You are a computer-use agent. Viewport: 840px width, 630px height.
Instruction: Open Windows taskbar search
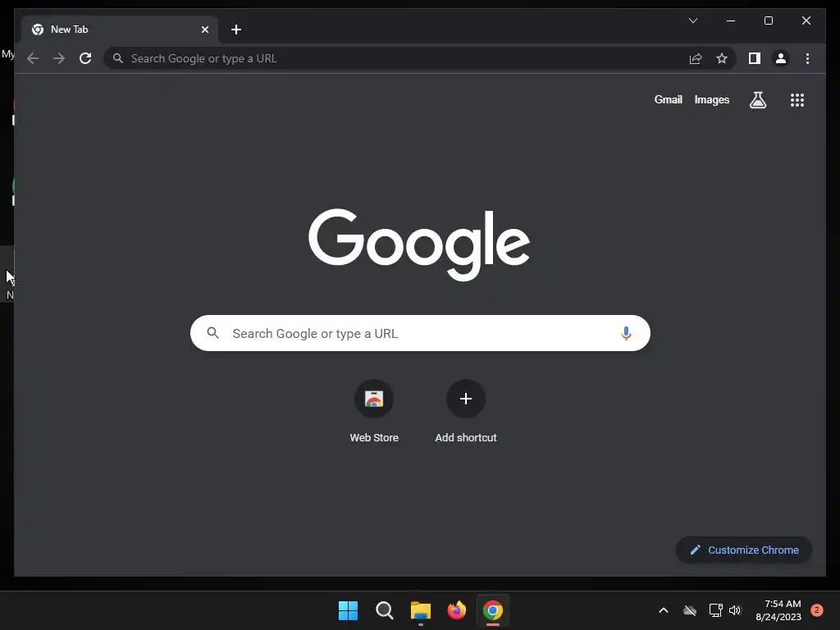pyautogui.click(x=385, y=610)
